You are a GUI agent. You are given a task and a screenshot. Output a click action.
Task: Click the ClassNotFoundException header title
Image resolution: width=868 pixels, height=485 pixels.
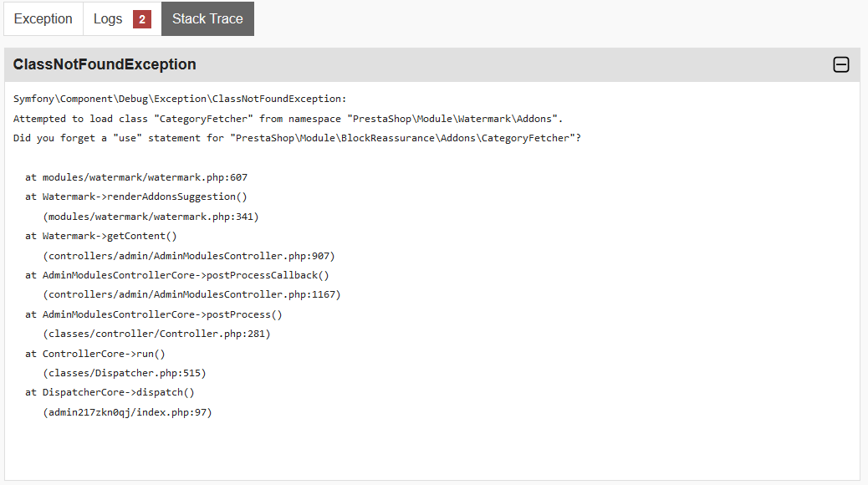[x=105, y=64]
